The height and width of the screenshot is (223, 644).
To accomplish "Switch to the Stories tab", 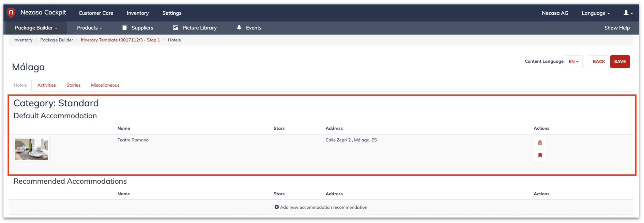I will pos(74,85).
